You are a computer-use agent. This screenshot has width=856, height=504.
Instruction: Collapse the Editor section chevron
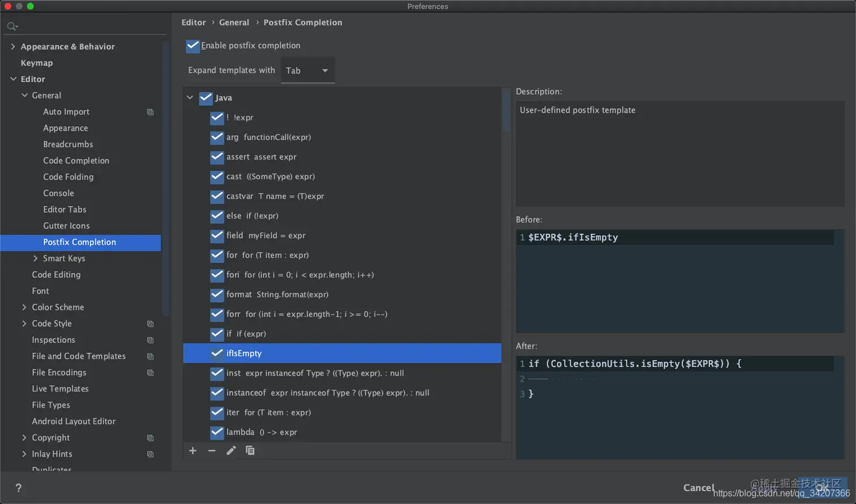(13, 79)
